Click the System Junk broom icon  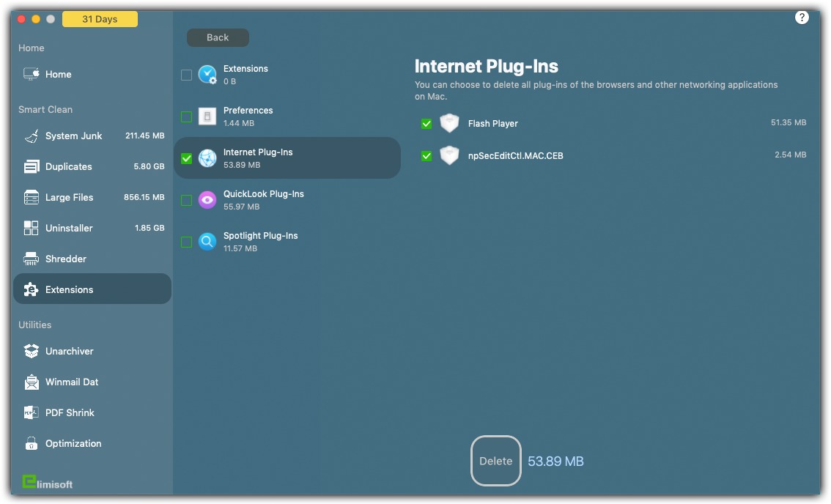[32, 136]
